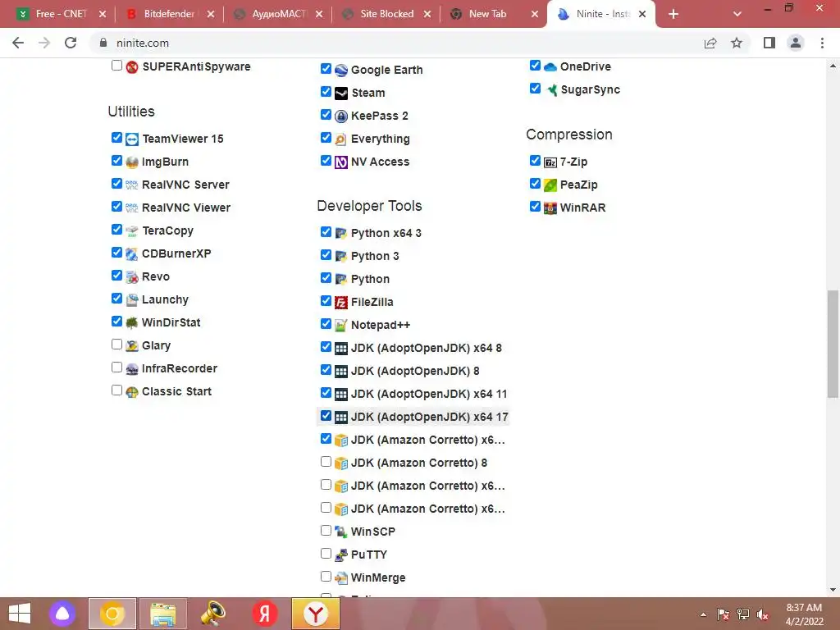This screenshot has height=630, width=840.
Task: Uncheck the Launchy checkbox
Action: pos(116,299)
